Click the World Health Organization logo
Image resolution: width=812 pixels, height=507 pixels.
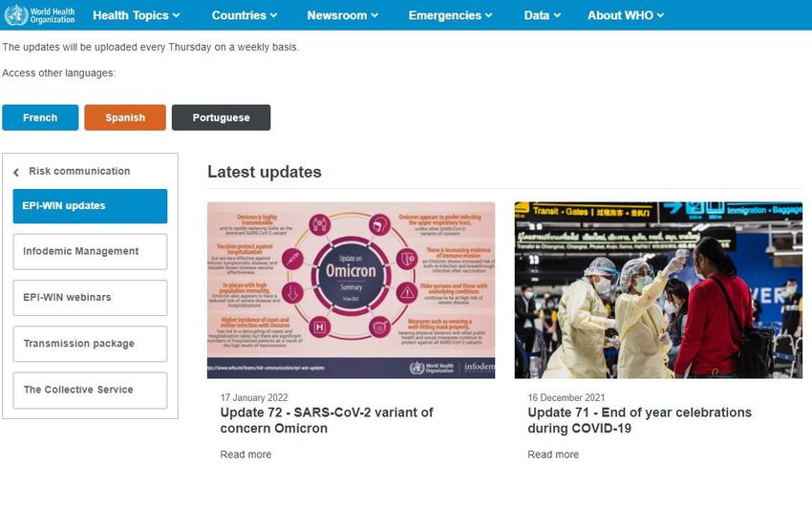click(39, 15)
